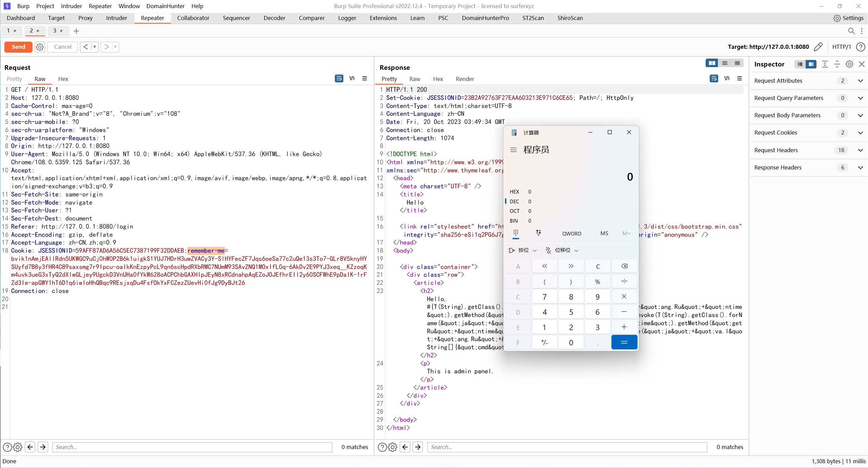Screen dimensions: 868x468
Task: Open the bit toggling keypad in calculator
Action: click(x=538, y=233)
